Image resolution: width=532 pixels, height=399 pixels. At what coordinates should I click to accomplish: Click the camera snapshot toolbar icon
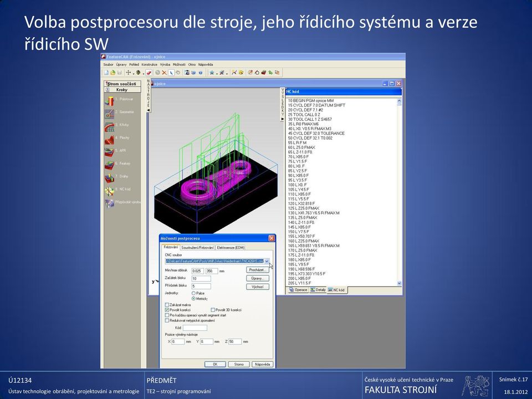pyautogui.click(x=187, y=73)
